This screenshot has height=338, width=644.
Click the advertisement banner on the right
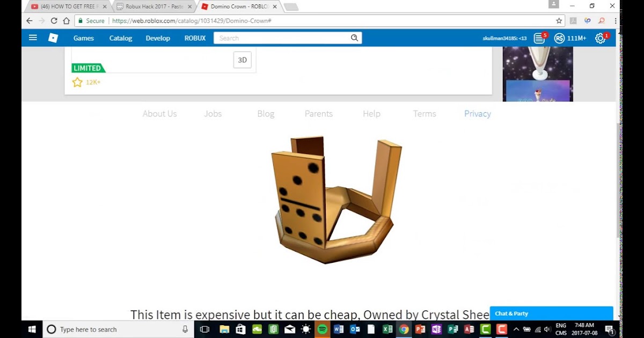538,74
